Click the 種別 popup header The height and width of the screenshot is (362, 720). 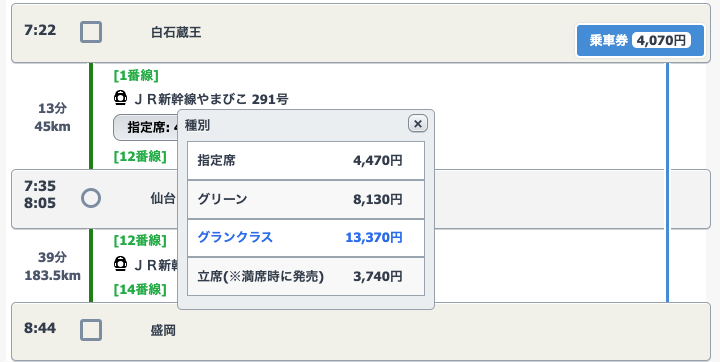[197, 125]
